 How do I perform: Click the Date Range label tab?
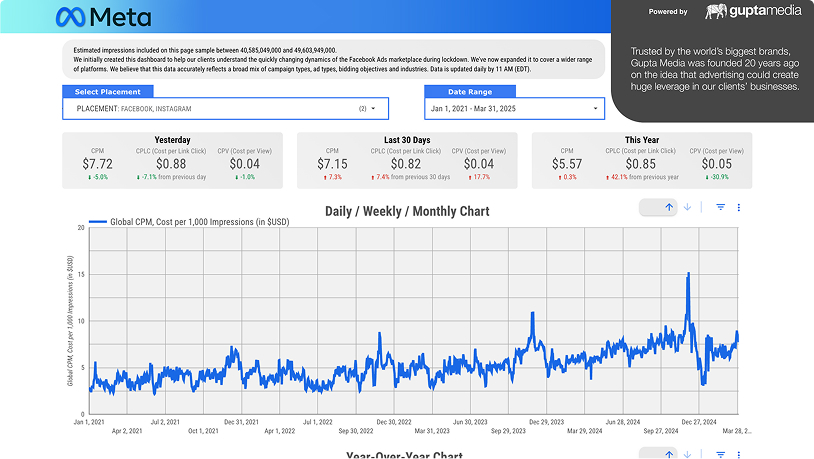(x=470, y=91)
